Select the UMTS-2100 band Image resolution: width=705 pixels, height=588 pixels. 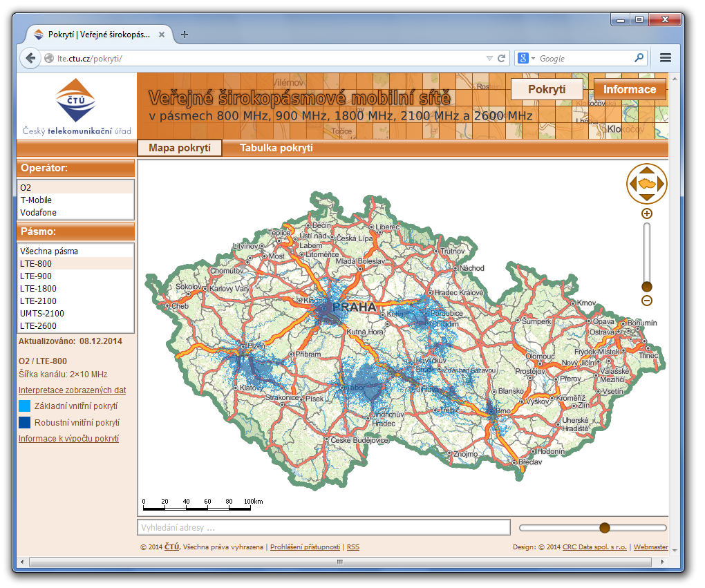click(x=75, y=313)
